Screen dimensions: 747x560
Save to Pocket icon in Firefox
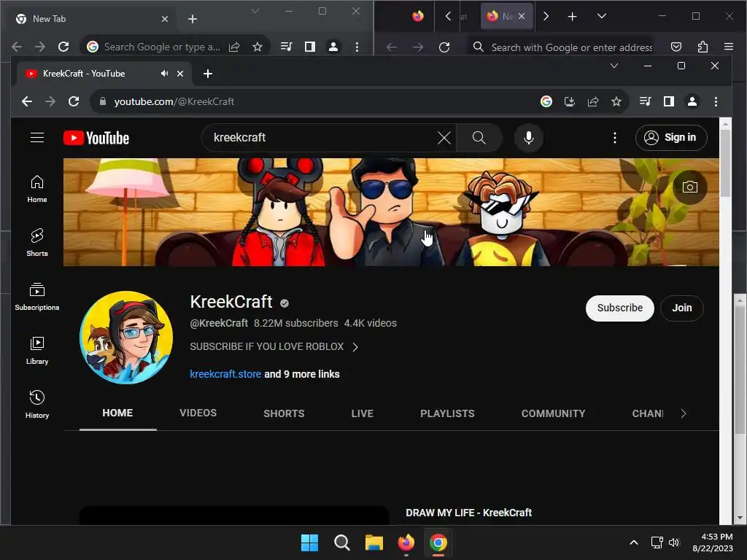pos(676,47)
